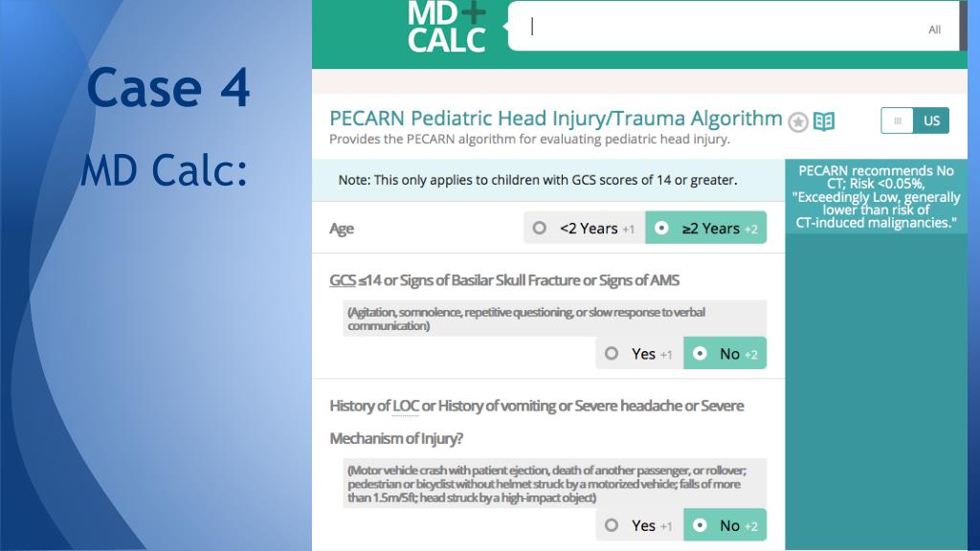980x551 pixels.
Task: Open the All search filter dropdown
Action: pos(934,30)
